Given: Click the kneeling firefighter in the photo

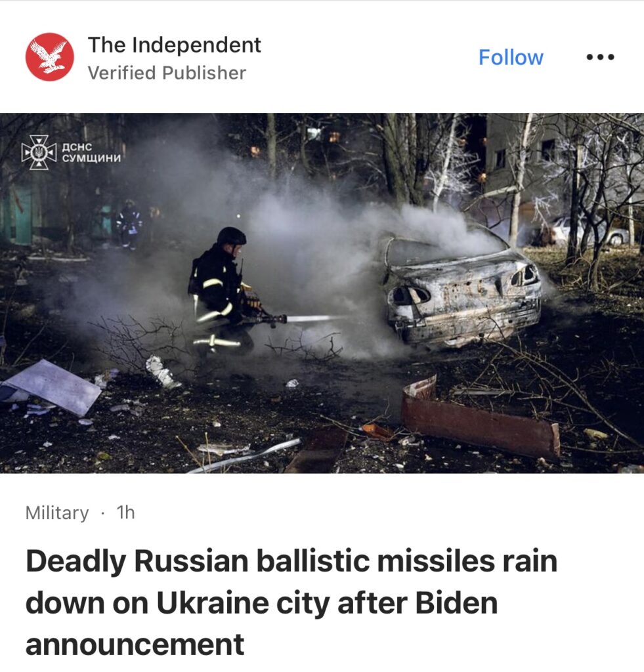Looking at the screenshot, I should (221, 291).
